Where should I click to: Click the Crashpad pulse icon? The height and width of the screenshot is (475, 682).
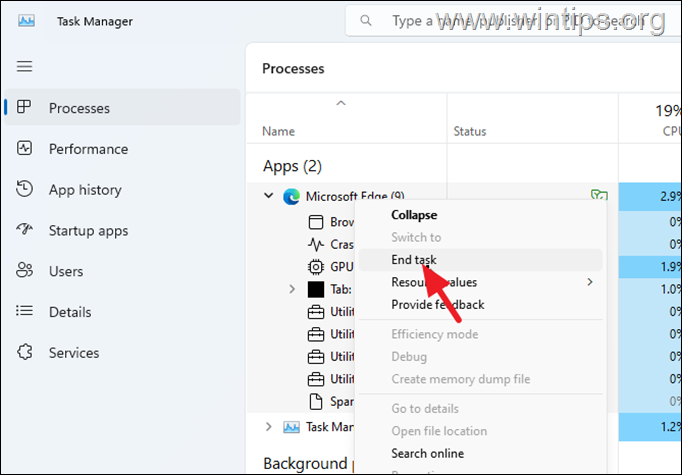click(316, 244)
